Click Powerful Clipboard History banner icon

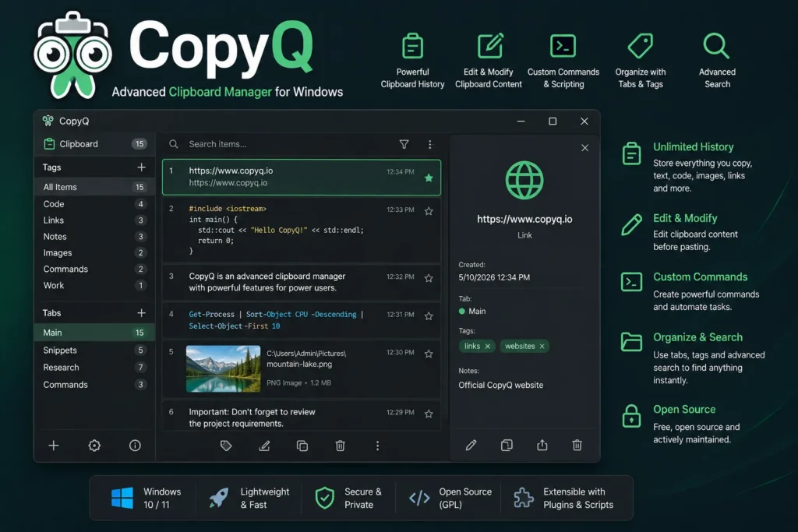[412, 46]
